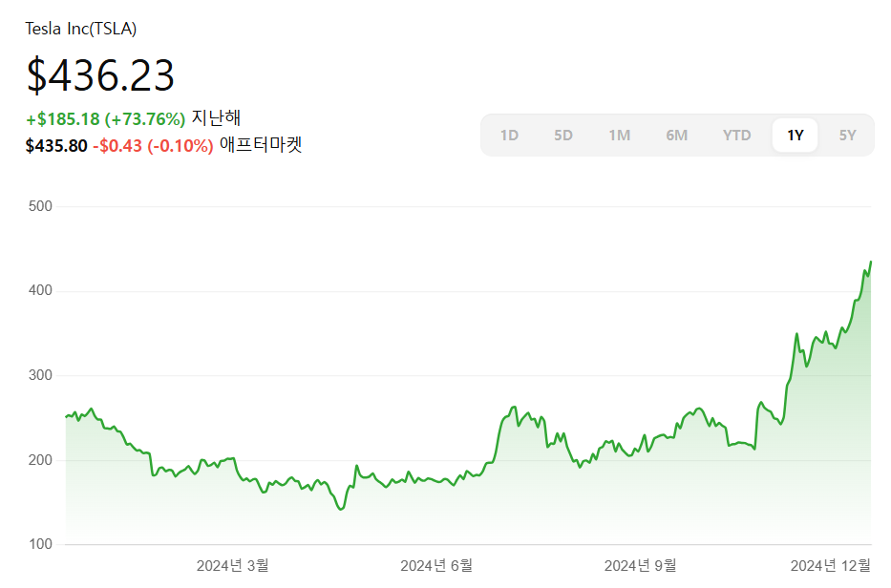This screenshot has height=588, width=891.
Task: Click the -$0.43 (-0.10%) after-market change
Action: [153, 146]
